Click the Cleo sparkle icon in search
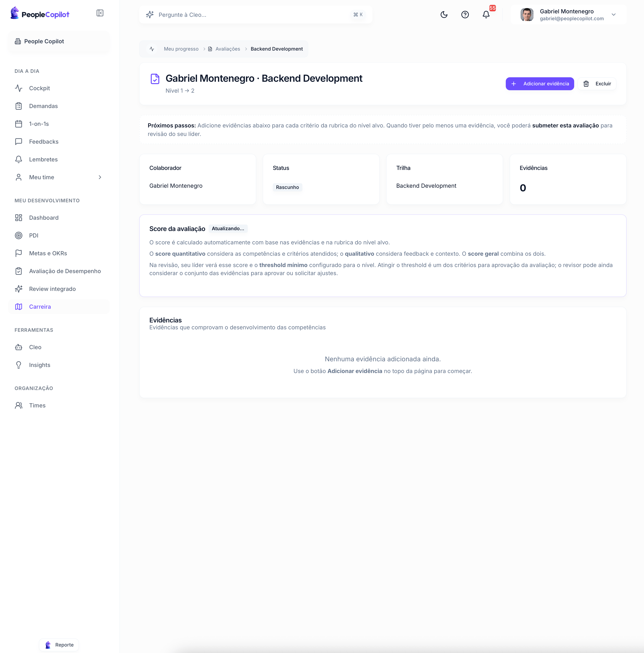 pyautogui.click(x=150, y=15)
